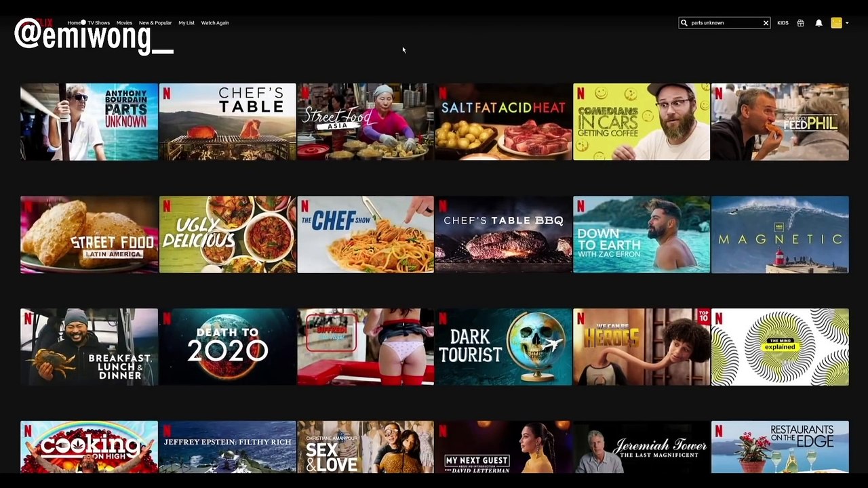Select Street Food Latin America card
Screen dimensions: 868x488
pos(89,235)
